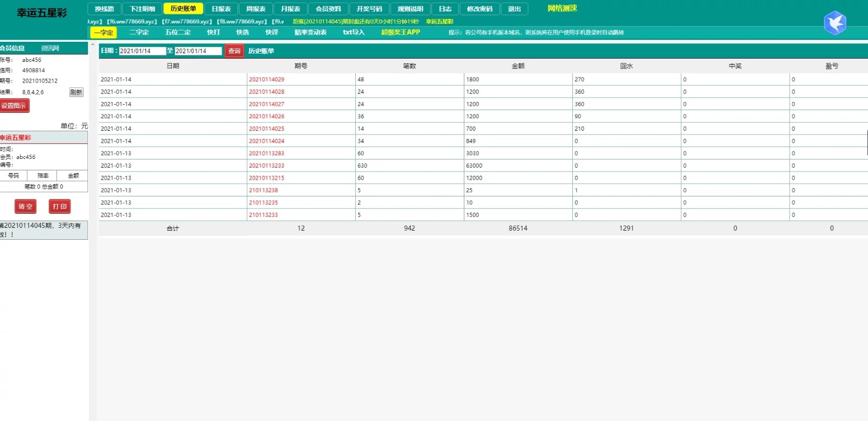Viewport: 868px width, 421px height.
Task: Click the red 设置图示 button
Action: 14,106
